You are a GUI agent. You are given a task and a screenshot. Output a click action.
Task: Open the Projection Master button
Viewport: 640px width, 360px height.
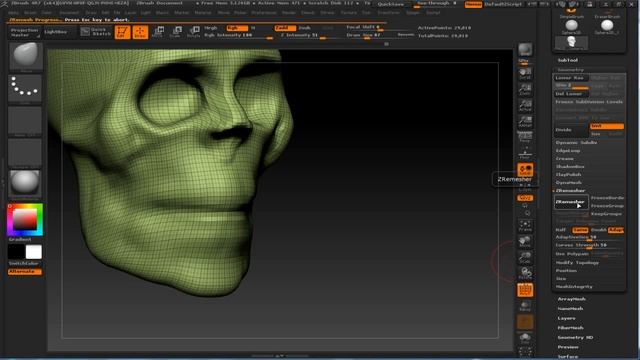tap(24, 32)
